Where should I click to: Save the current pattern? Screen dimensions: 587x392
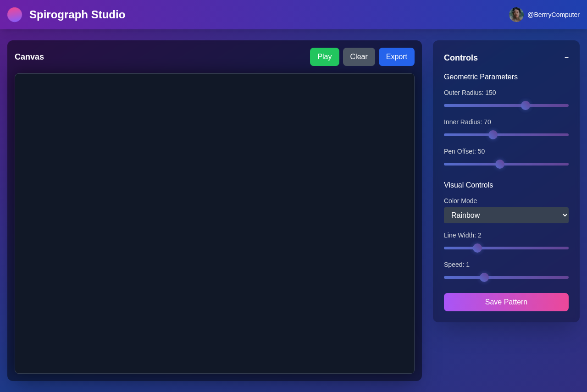[x=506, y=302]
